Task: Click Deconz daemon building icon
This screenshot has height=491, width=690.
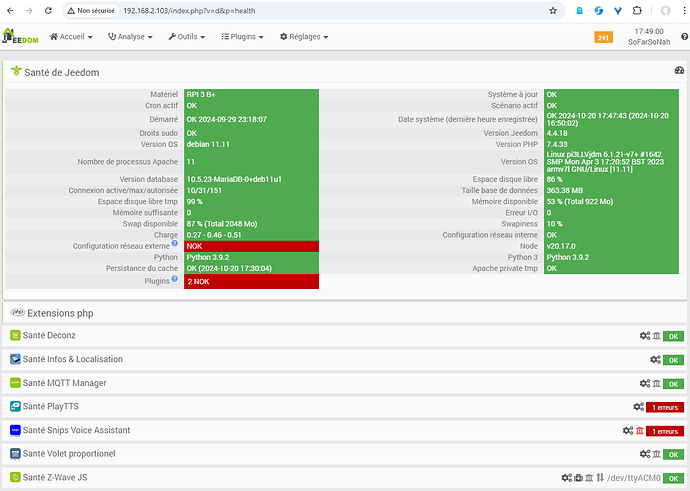Action: (x=657, y=336)
